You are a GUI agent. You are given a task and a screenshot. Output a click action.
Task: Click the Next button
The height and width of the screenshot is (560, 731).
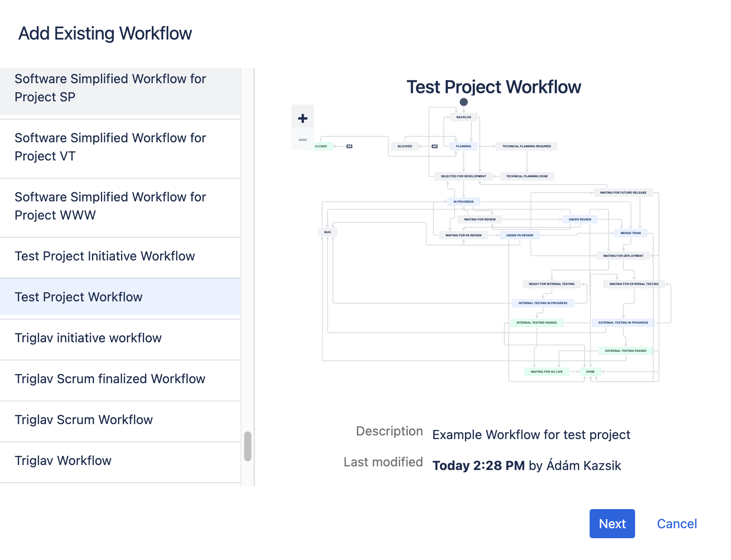pos(612,524)
